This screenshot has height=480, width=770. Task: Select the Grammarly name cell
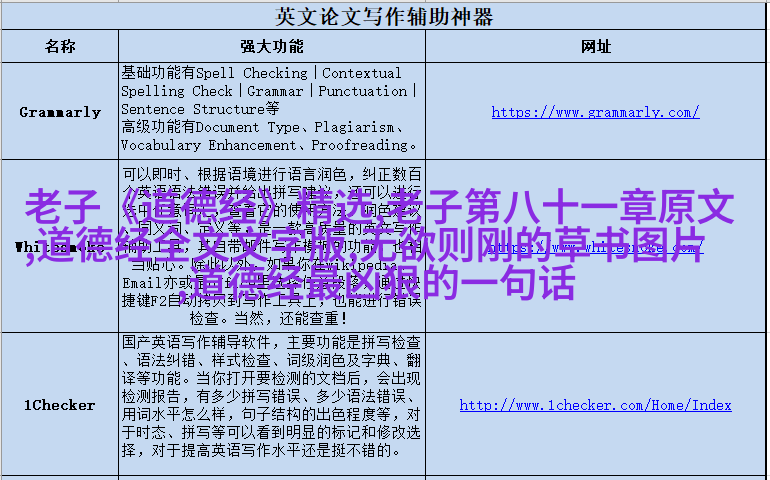click(60, 111)
